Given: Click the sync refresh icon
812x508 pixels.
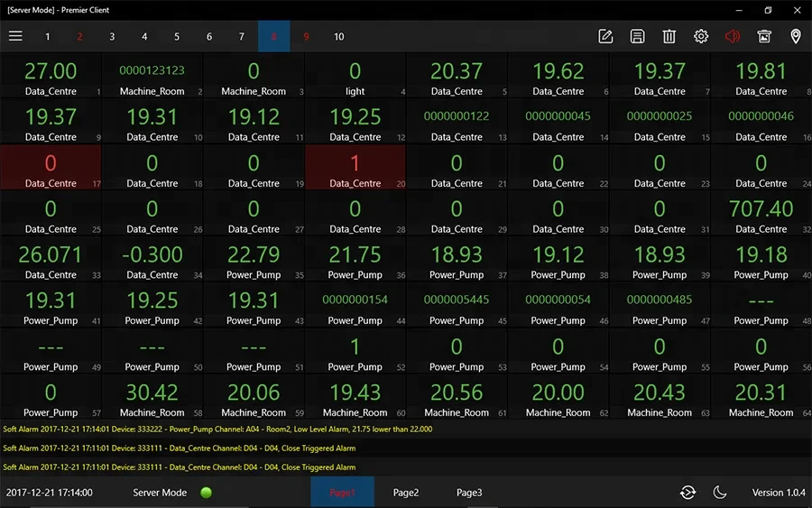Looking at the screenshot, I should tap(687, 492).
